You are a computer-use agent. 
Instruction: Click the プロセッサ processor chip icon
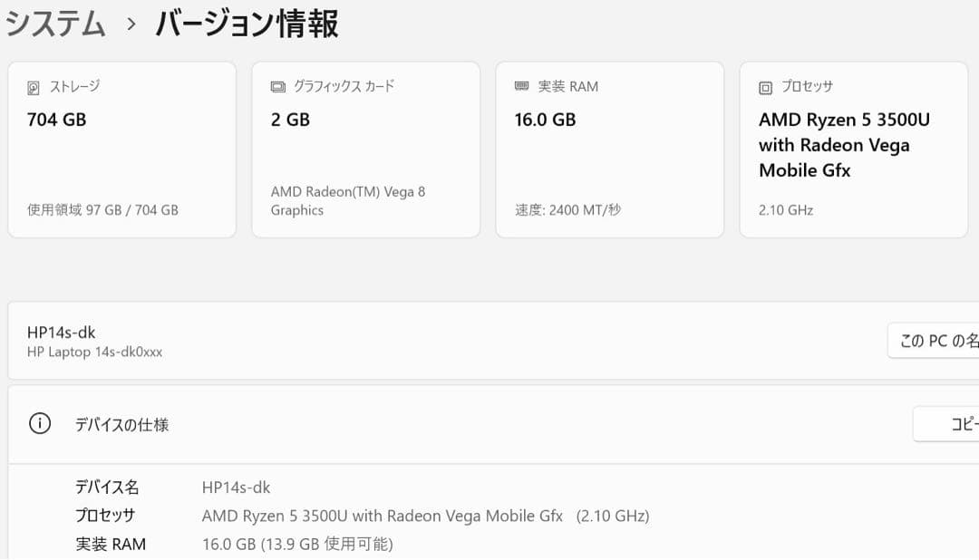coord(765,86)
